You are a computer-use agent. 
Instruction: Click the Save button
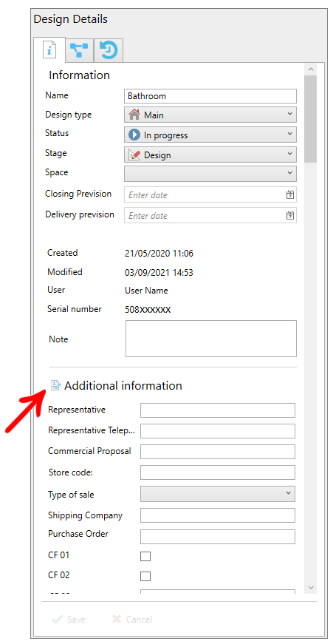point(69,620)
